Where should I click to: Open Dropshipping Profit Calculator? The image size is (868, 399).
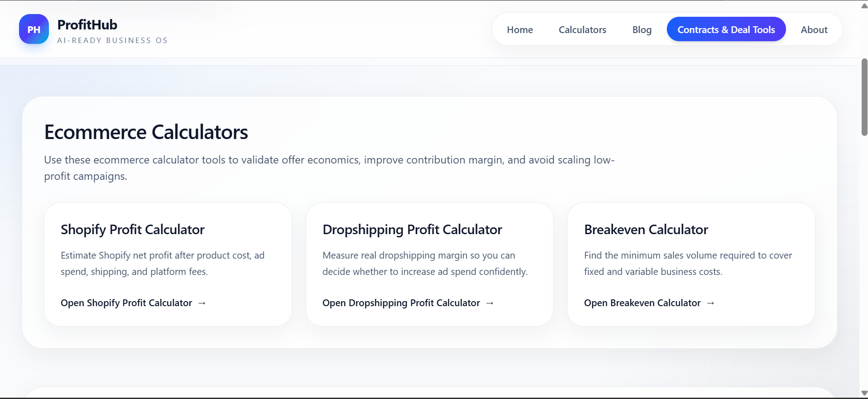point(400,303)
